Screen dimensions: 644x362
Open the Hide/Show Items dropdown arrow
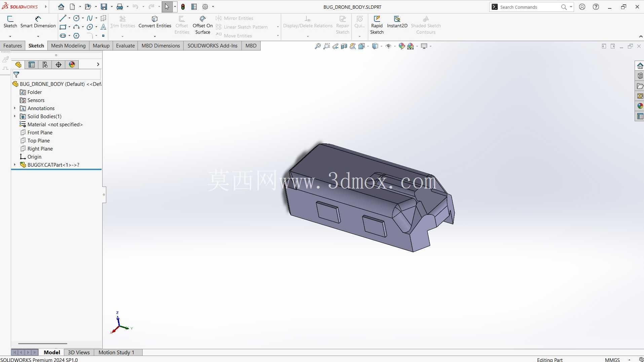pyautogui.click(x=395, y=46)
